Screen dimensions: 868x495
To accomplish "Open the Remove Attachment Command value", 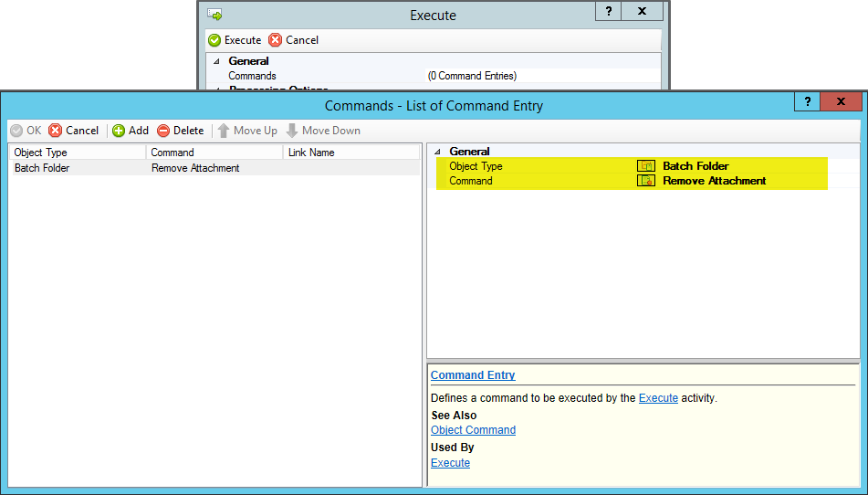I will click(714, 181).
